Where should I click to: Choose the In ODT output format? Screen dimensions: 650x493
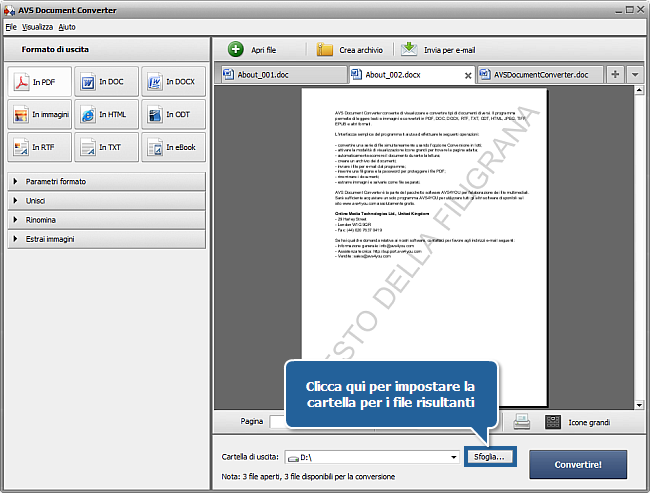pyautogui.click(x=173, y=114)
